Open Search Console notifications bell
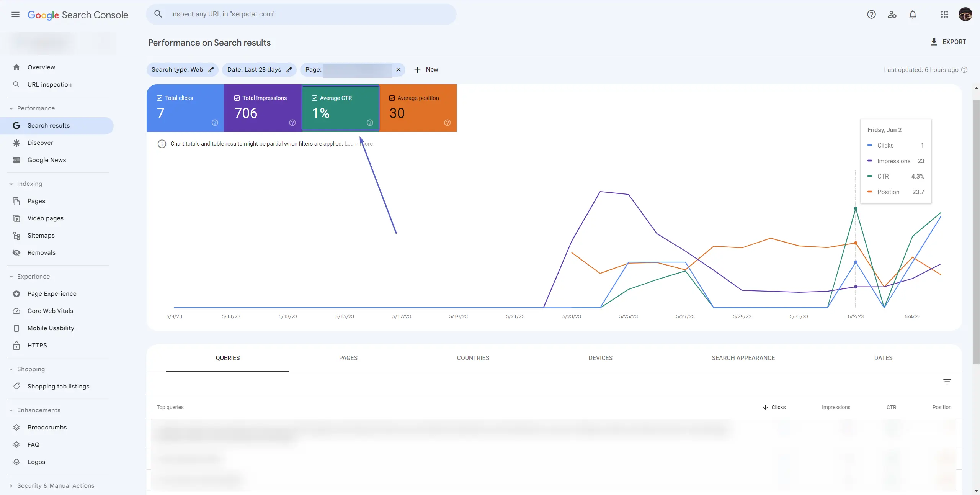This screenshot has height=495, width=980. 913,14
